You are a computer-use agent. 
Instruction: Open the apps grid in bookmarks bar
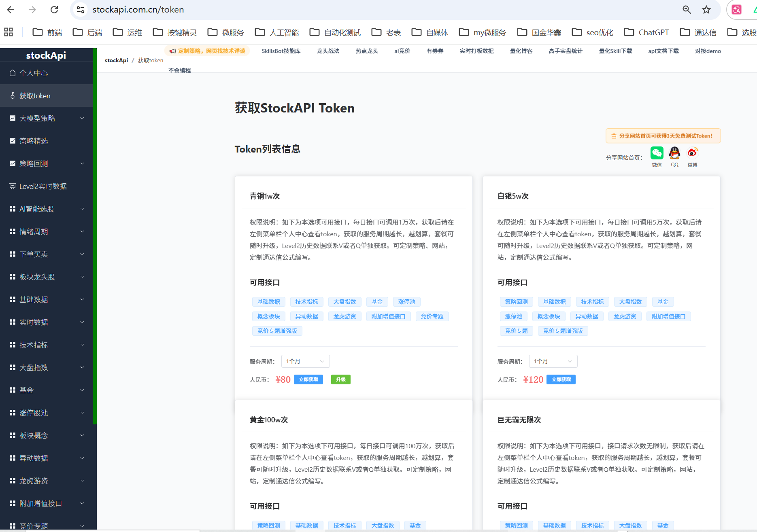(x=9, y=32)
